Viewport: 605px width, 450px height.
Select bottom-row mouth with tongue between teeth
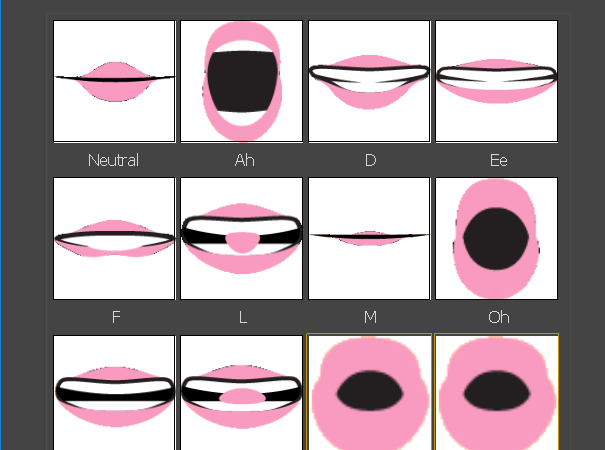242,392
